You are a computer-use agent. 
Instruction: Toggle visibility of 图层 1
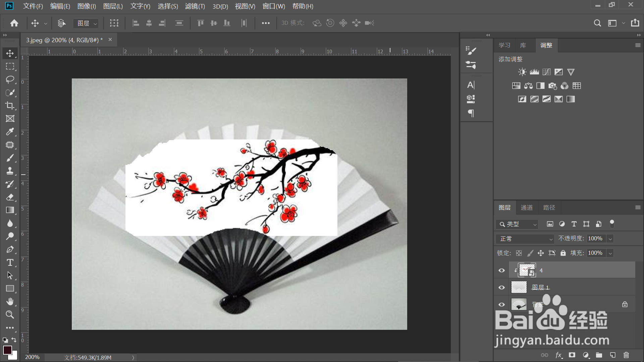click(501, 288)
